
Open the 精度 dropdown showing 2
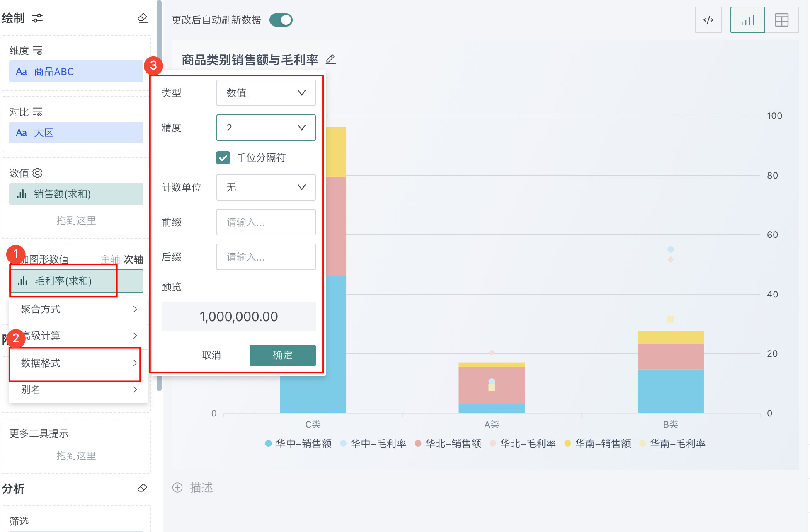point(266,128)
